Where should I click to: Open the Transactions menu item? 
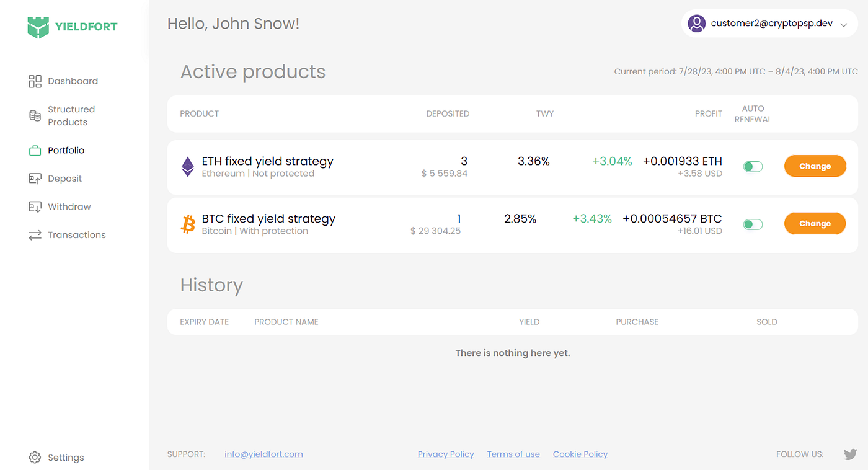[x=76, y=235]
